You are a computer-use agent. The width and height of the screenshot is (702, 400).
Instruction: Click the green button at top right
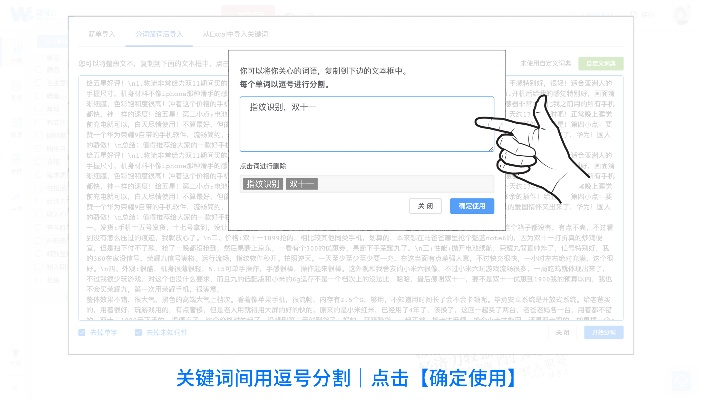[600, 63]
